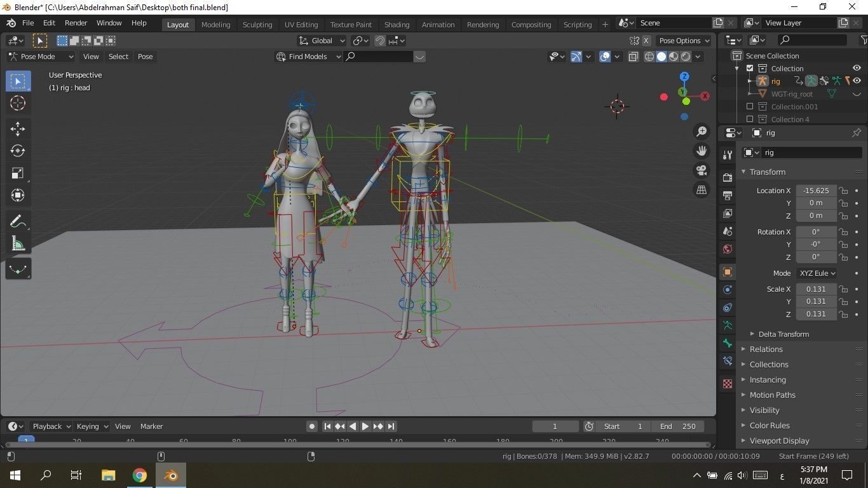Open the Render menu
The width and height of the screenshot is (868, 488).
76,23
